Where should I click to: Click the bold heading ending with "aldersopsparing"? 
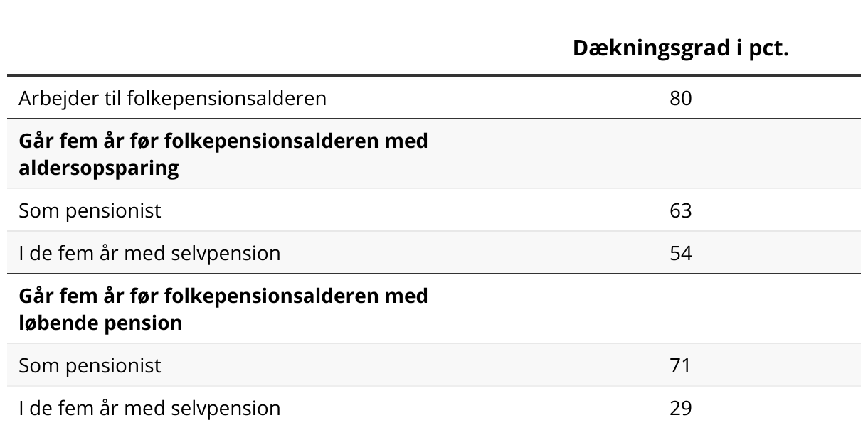[223, 154]
